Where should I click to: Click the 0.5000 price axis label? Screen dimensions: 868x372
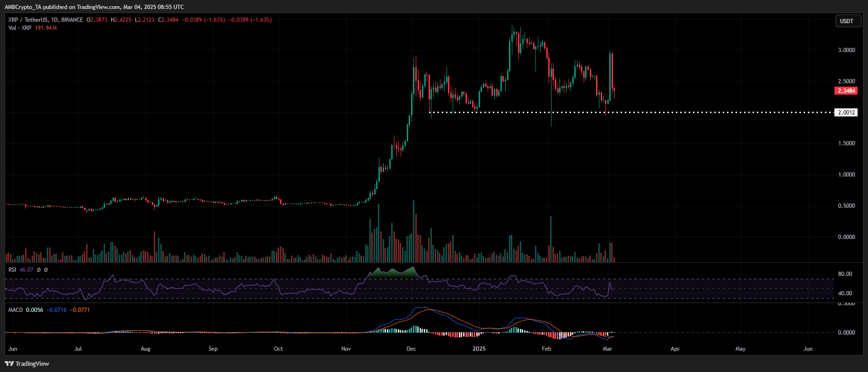point(846,206)
